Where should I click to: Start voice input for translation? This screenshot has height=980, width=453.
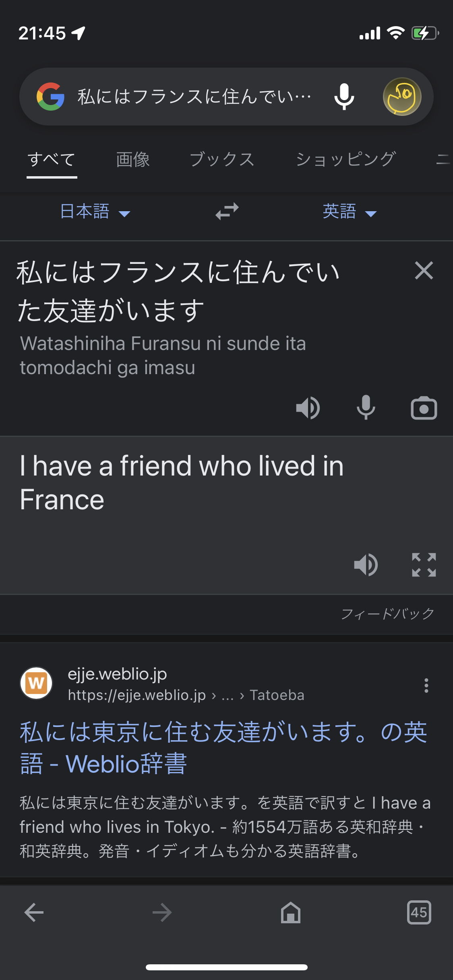pyautogui.click(x=366, y=408)
